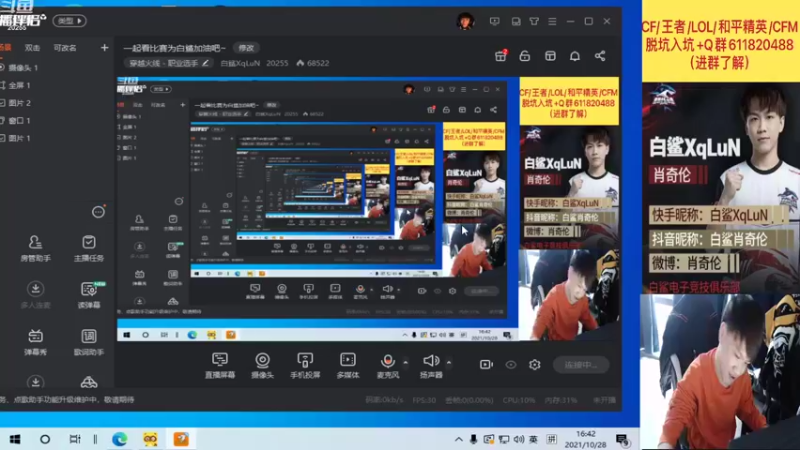Click the 未开播 status label
Viewport: 800px width, 450px height.
click(x=605, y=400)
